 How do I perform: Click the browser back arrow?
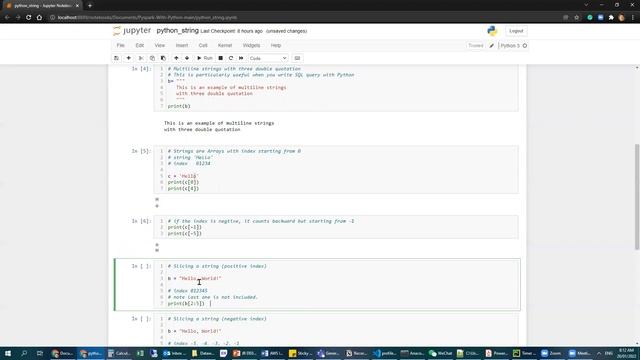coord(7,18)
